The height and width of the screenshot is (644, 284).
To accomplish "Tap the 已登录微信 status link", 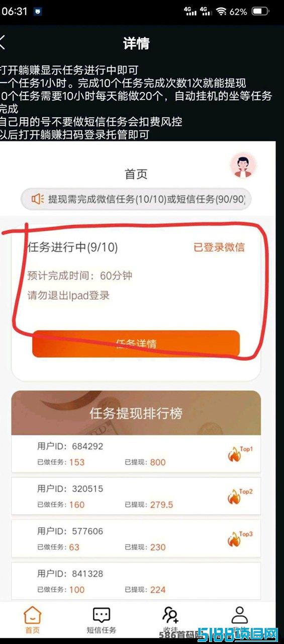I will point(219,247).
